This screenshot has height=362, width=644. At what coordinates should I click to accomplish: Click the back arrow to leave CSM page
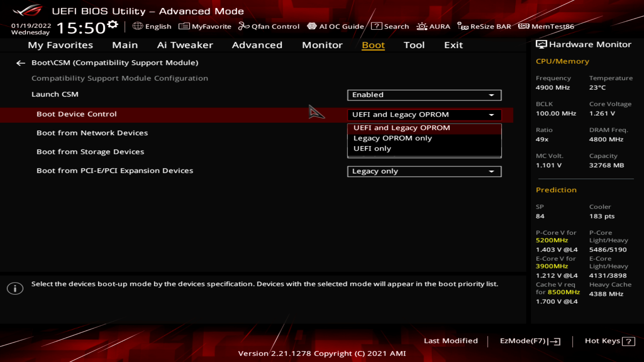coord(21,63)
